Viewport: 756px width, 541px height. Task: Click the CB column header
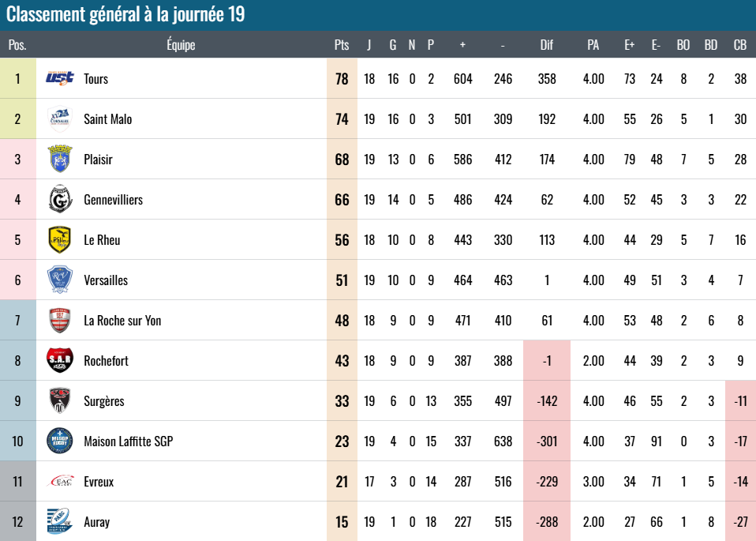[740, 45]
